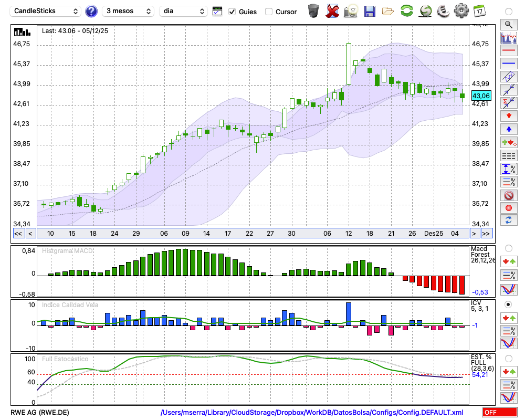525x420 pixels.
Task: Click the << rewind button under chart
Action: [18, 234]
